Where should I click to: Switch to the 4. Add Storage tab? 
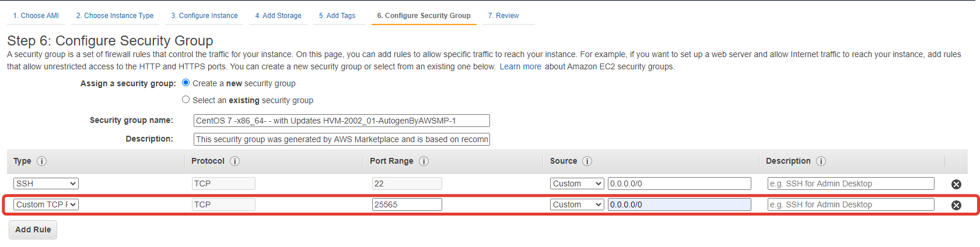coord(278,16)
